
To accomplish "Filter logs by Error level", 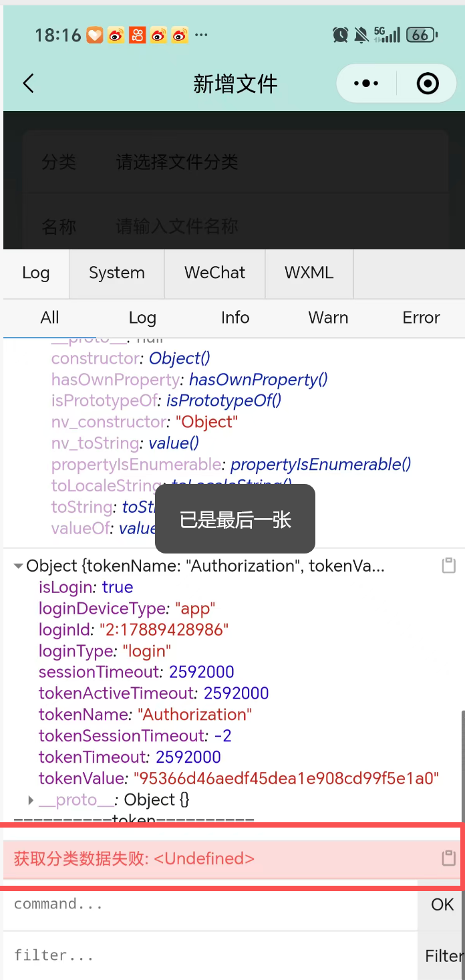I will coord(421,318).
